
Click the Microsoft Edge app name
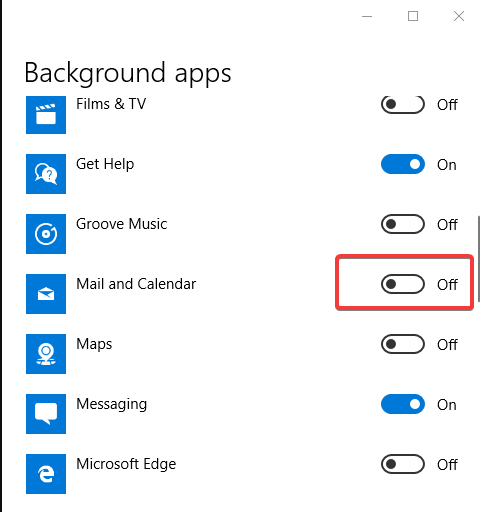coord(126,464)
